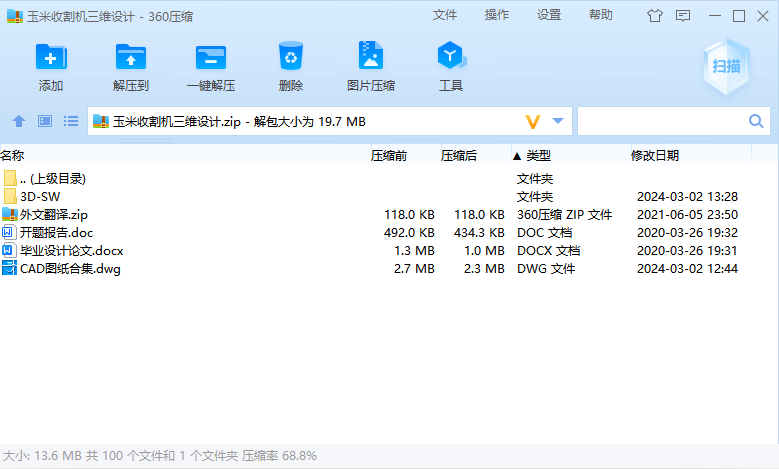The width and height of the screenshot is (779, 469).
Task: Click the 360压缩 app icon in title bar
Action: tap(15, 16)
